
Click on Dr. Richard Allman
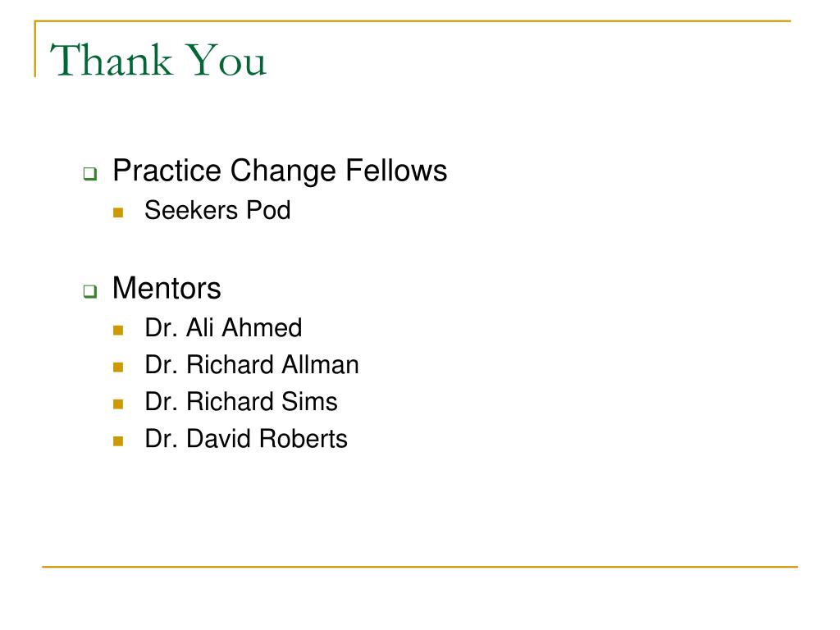coord(252,365)
